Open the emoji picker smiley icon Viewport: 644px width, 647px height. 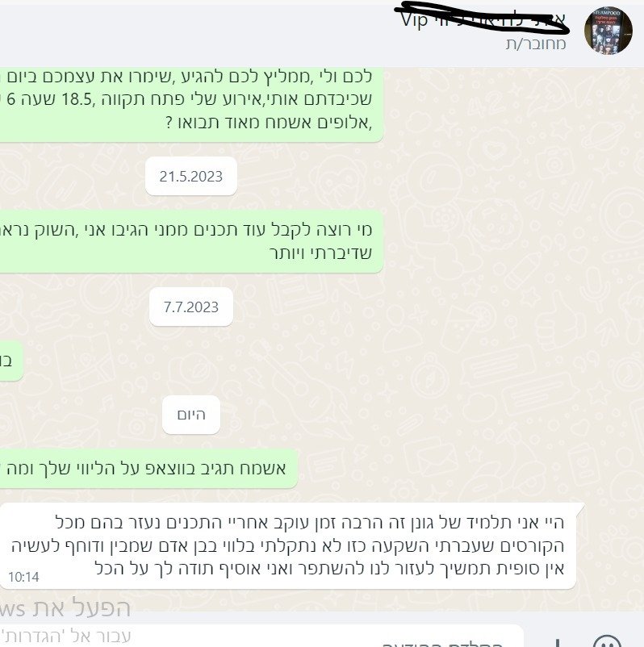(x=608, y=641)
